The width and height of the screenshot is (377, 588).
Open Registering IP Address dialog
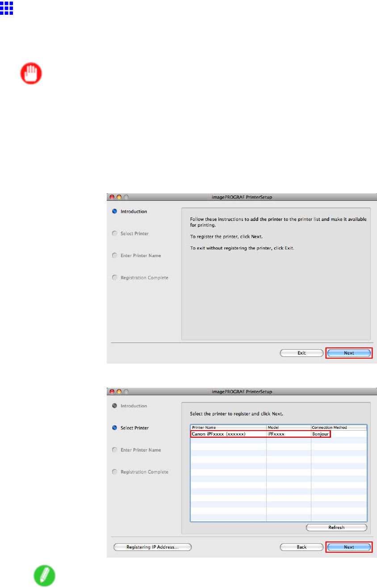[x=152, y=547]
